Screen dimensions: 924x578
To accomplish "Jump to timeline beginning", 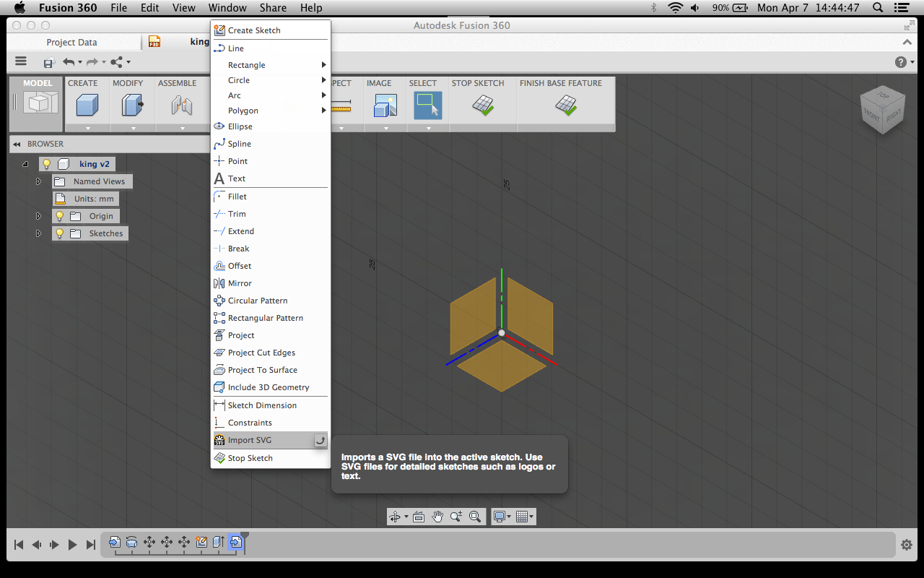I will (x=19, y=545).
